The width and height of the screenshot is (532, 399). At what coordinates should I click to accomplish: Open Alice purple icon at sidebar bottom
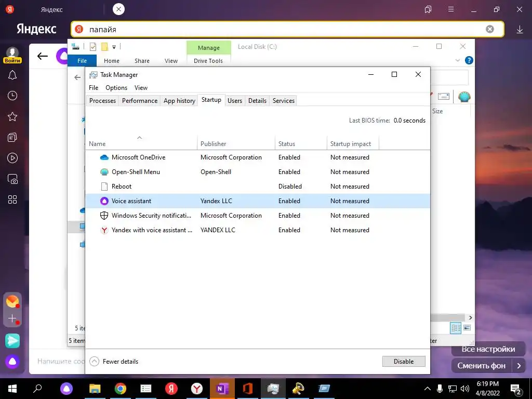pyautogui.click(x=12, y=362)
